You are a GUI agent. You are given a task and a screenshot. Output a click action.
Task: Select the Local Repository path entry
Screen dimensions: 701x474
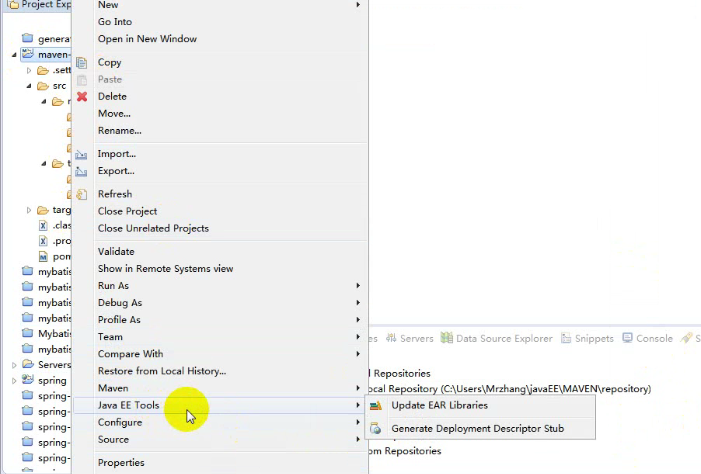(x=510, y=389)
